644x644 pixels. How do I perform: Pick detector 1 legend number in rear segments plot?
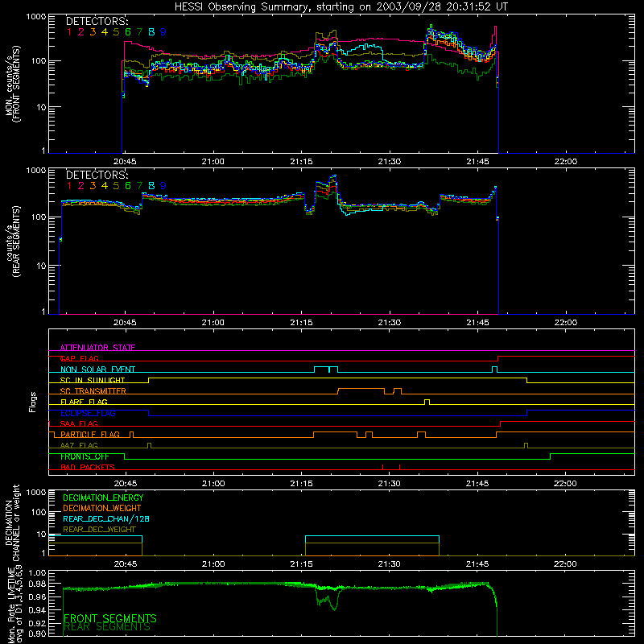[x=69, y=186]
